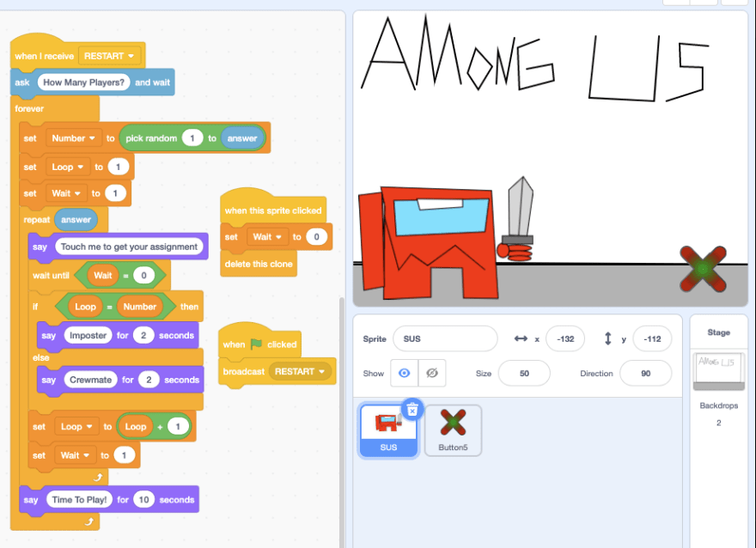Open the RESTART dropdown in the receive hat block

(109, 56)
